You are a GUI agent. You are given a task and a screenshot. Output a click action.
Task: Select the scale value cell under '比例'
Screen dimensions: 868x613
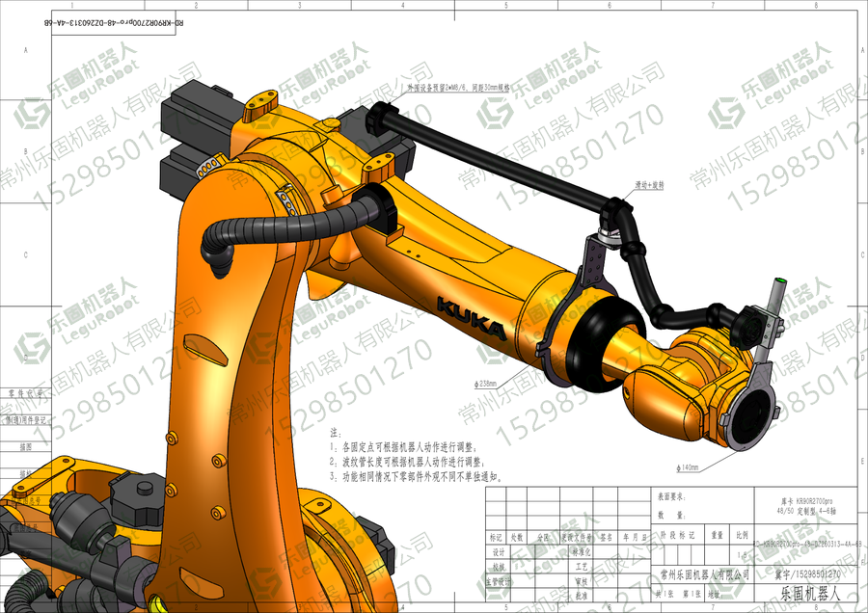[x=742, y=554]
